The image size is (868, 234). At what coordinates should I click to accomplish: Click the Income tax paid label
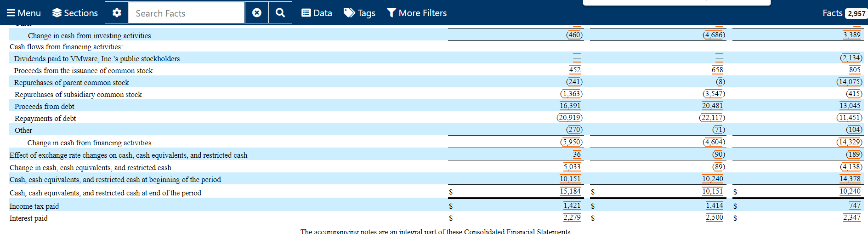[34, 206]
